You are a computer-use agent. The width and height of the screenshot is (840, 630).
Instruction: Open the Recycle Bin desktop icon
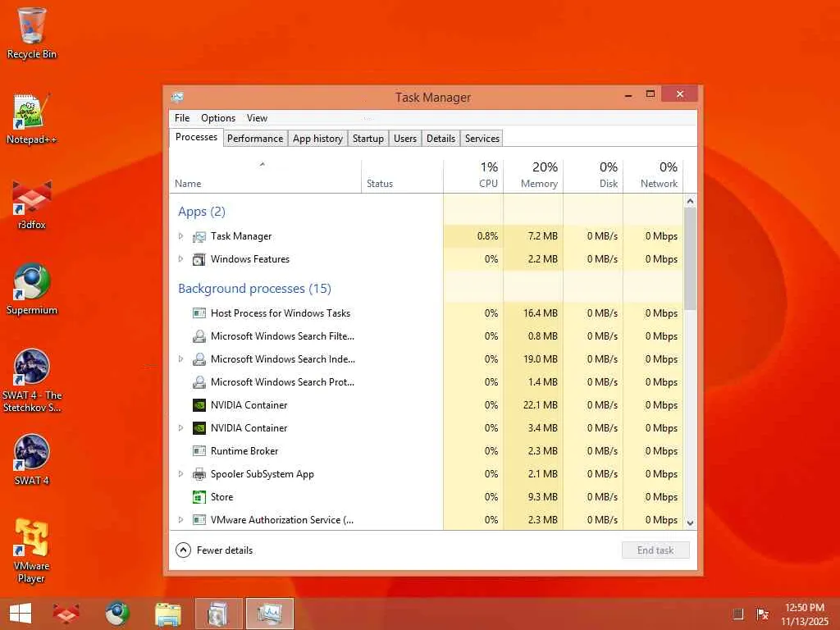click(32, 33)
